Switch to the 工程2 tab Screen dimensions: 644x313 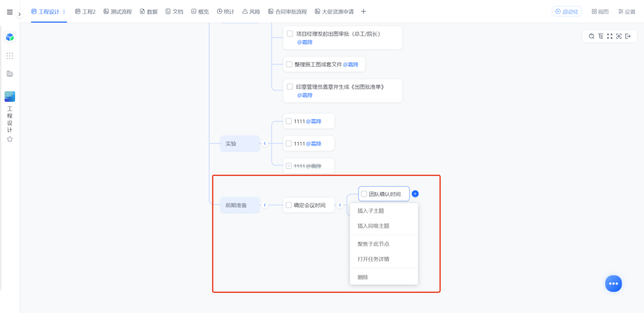point(85,12)
